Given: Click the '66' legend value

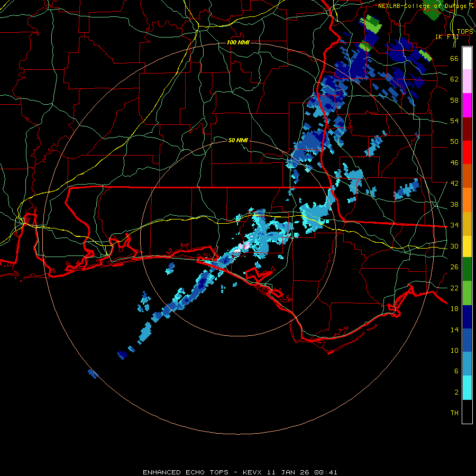Looking at the screenshot, I should point(454,58).
